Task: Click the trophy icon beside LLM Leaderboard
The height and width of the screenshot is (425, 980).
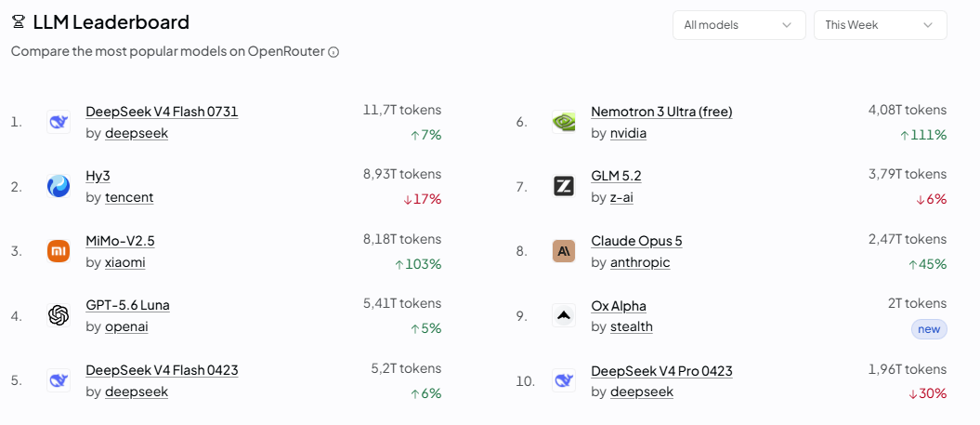Action: tap(19, 23)
